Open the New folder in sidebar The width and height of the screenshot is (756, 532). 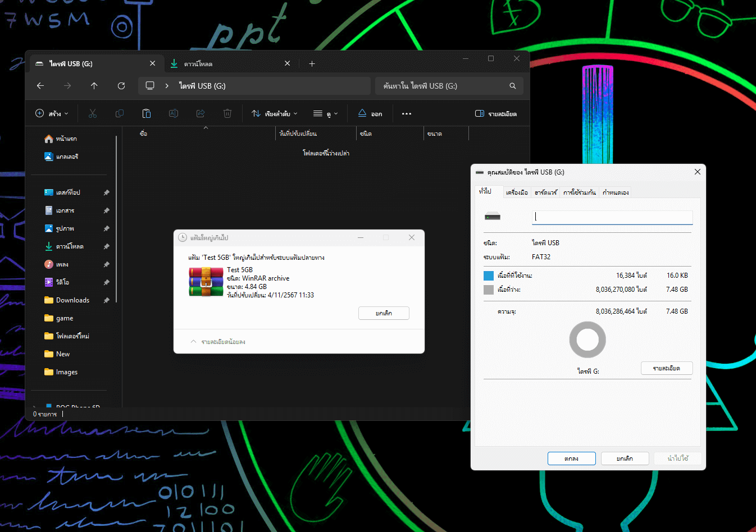pyautogui.click(x=57, y=354)
